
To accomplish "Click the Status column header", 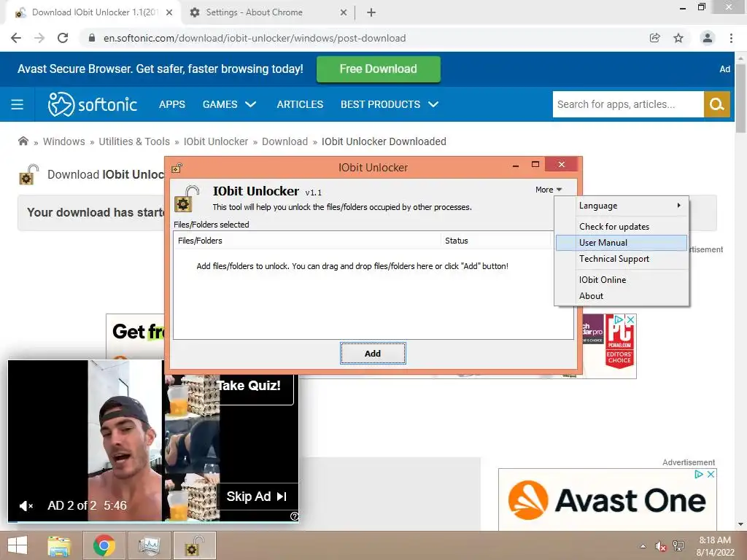I will pyautogui.click(x=495, y=241).
